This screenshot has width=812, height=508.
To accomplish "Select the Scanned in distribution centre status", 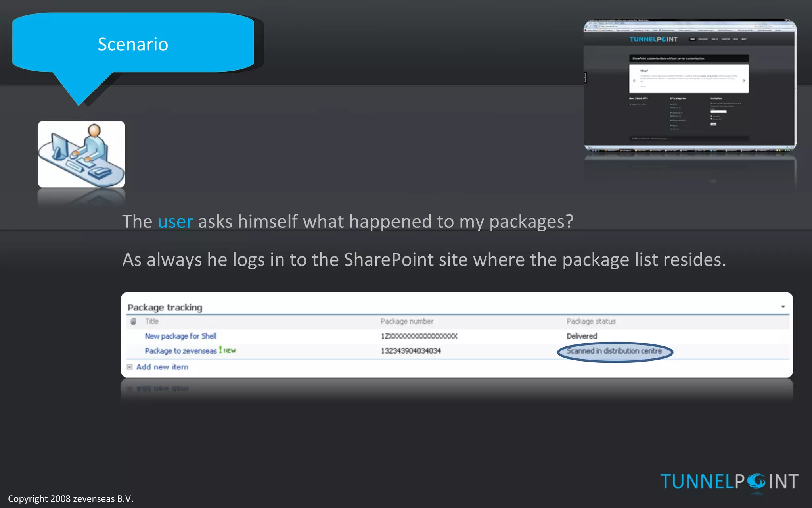I will [614, 351].
